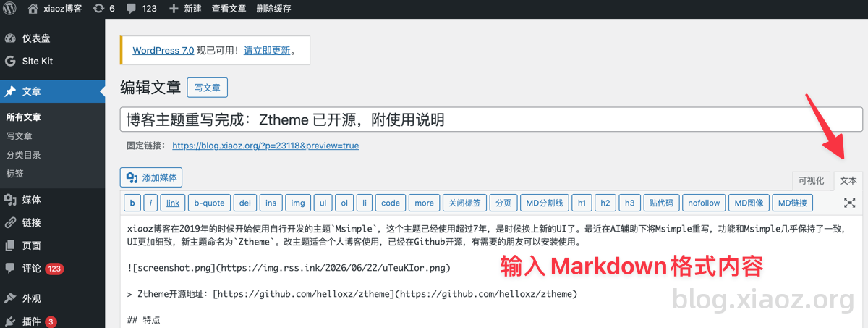The height and width of the screenshot is (328, 868).
Task: Click the 评论 speech bubble sidebar icon
Action: point(10,269)
